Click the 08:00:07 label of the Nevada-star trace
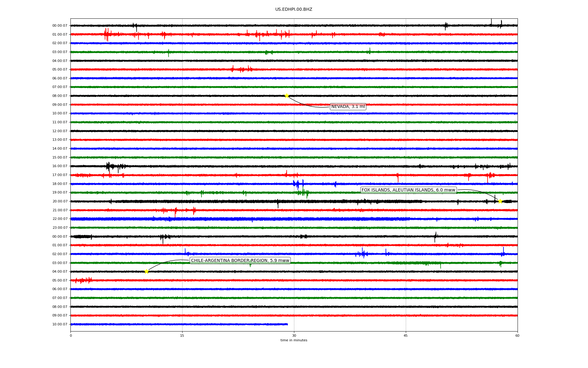 (x=60, y=96)
